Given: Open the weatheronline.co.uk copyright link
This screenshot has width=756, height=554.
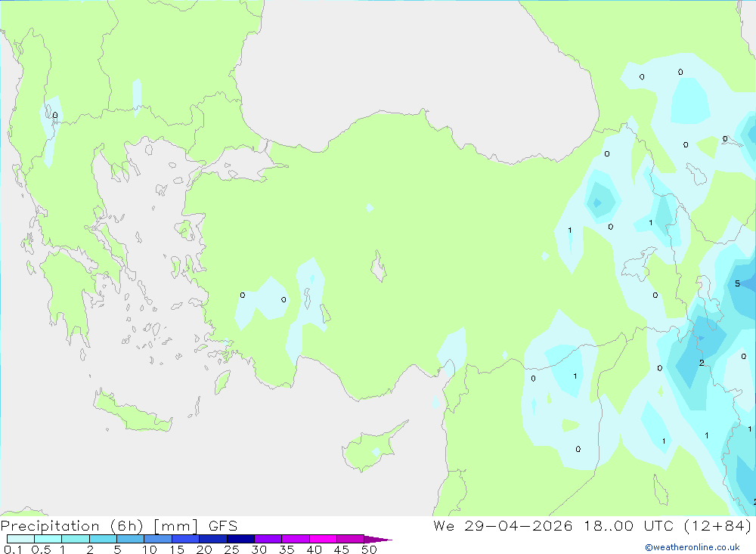Looking at the screenshot, I should (x=692, y=547).
